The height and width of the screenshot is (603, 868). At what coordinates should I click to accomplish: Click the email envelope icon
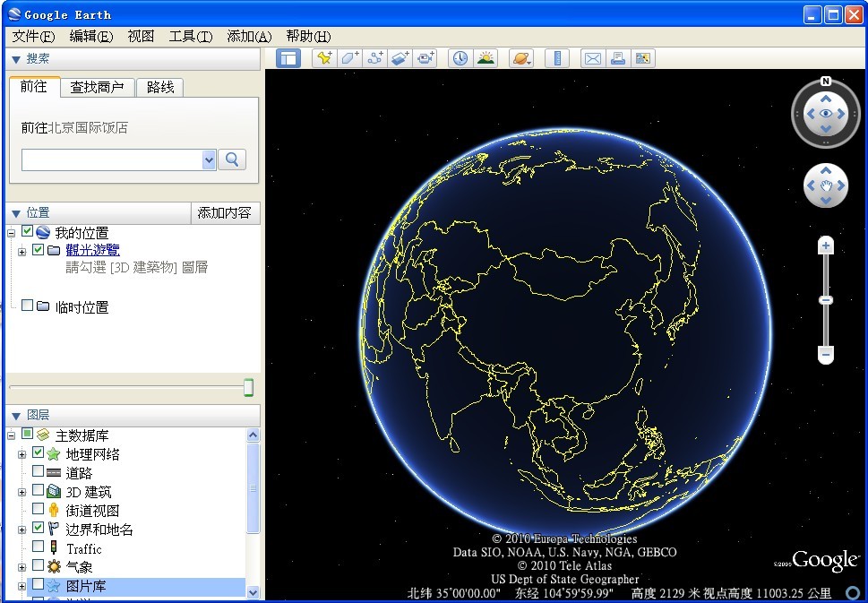coord(592,58)
